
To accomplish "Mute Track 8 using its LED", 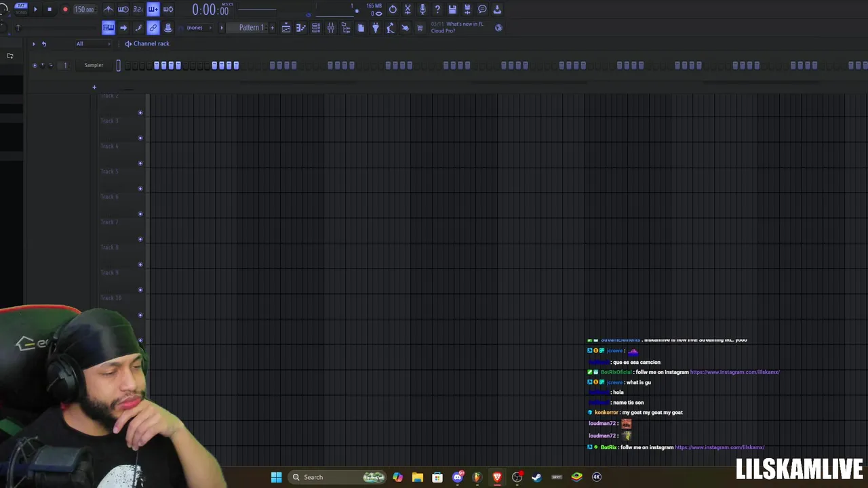I will click(140, 264).
